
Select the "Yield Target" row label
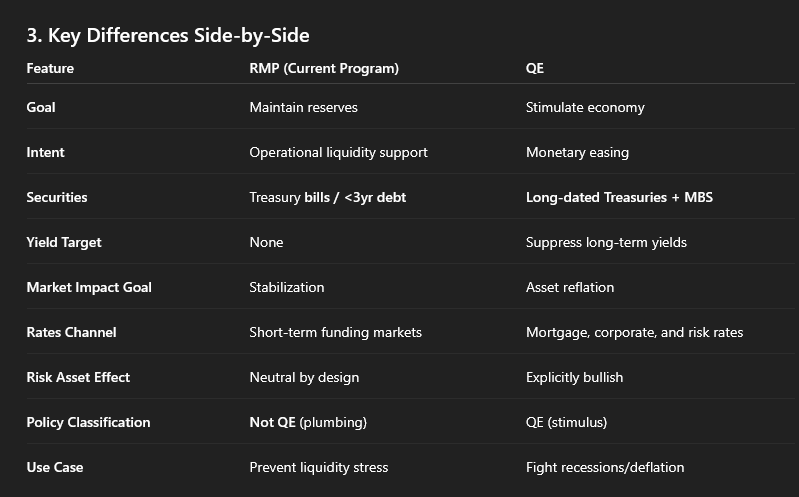click(64, 242)
